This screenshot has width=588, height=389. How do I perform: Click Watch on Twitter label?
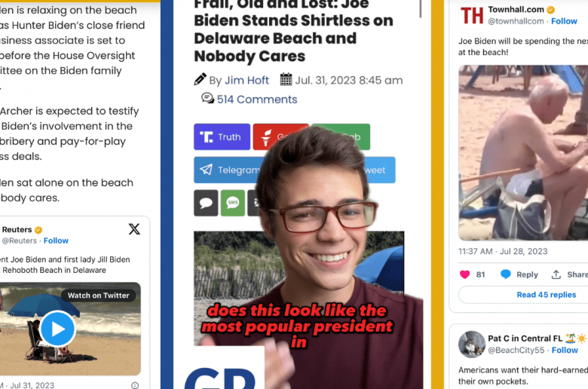coord(98,296)
